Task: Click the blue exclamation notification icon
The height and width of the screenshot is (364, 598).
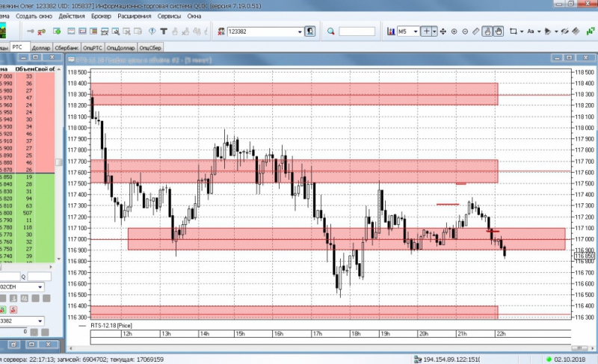Action: [152, 31]
